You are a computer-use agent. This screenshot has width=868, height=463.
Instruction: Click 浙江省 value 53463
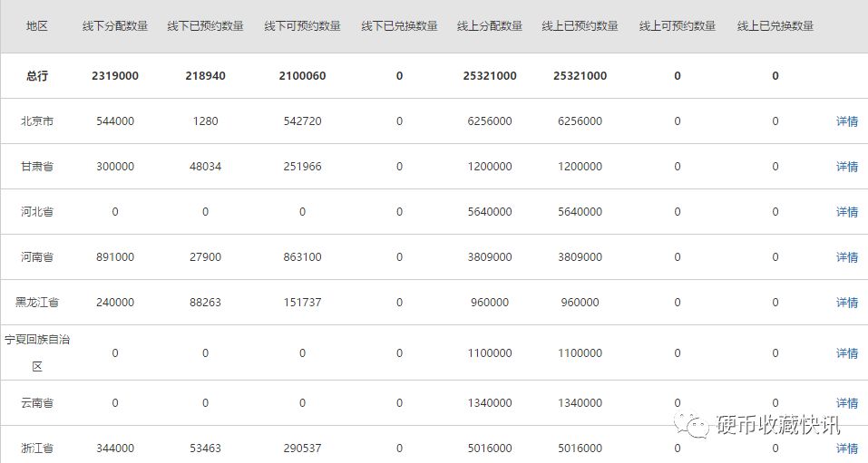pyautogui.click(x=205, y=449)
